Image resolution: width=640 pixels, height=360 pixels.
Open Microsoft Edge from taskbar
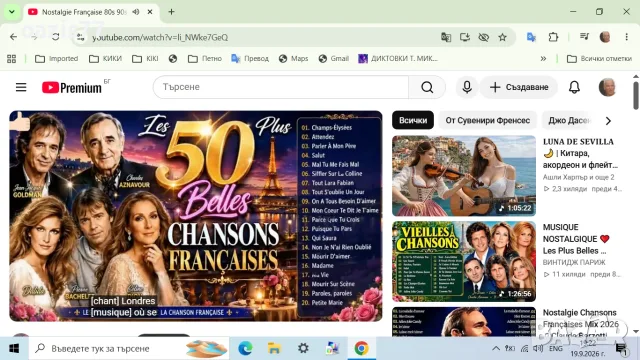[x=245, y=348]
